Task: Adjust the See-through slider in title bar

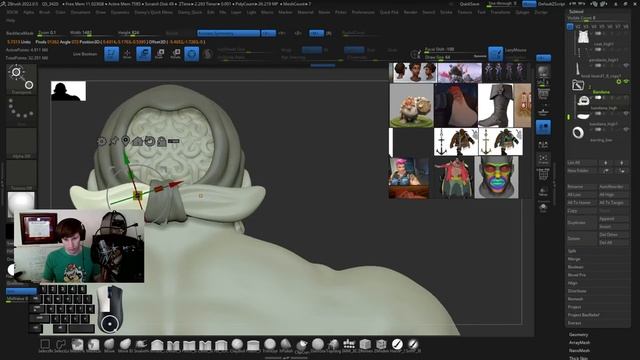Action: click(x=502, y=4)
